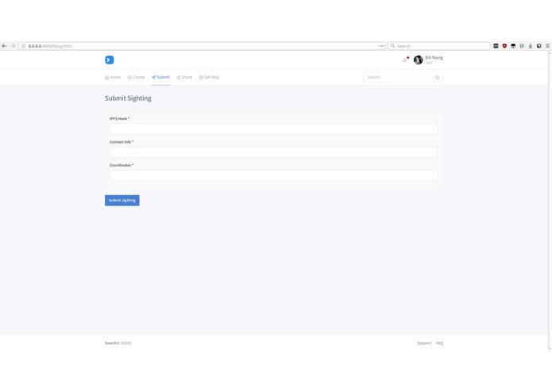This screenshot has width=552, height=392.
Task: Click the Submit Sighting heading
Action: (x=128, y=98)
